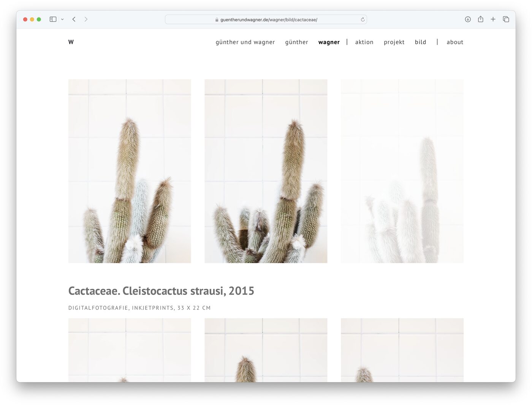Screen dimensions: 532x405
Task: Click the heading Cactaceae. Cleistocactus strausi, 2015
Action: coord(161,291)
